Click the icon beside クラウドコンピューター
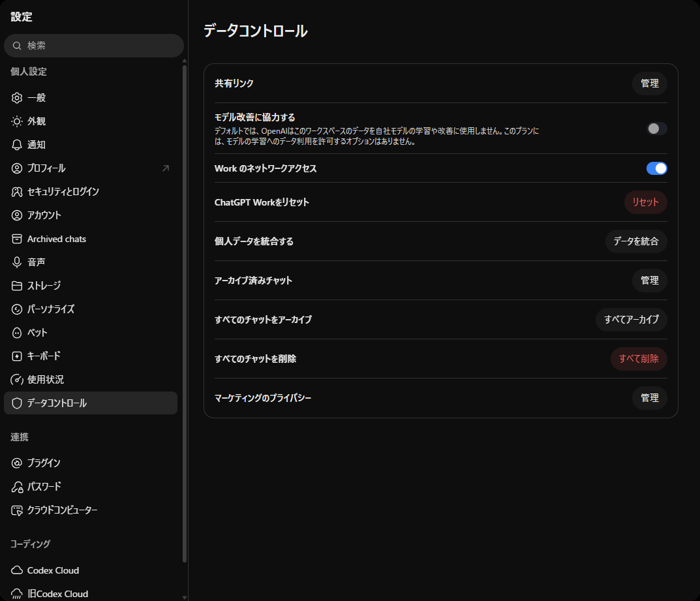700x601 pixels. 17,510
